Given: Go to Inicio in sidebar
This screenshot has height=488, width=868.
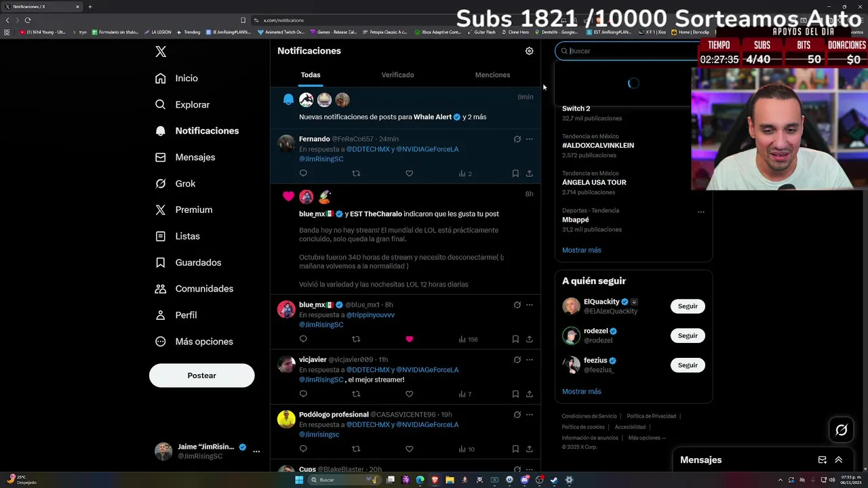Looking at the screenshot, I should click(x=176, y=78).
